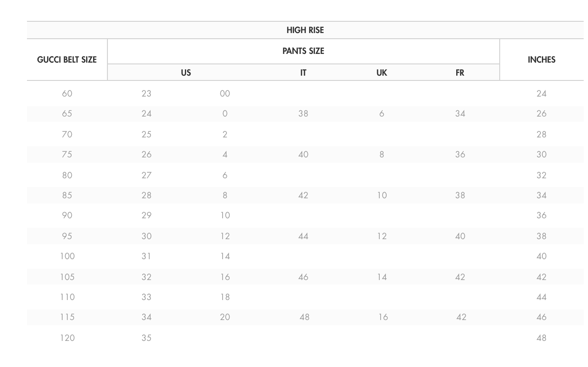Screen dimensions: 588x367
Task: Click US waist size 29 cell
Action: [x=147, y=215]
